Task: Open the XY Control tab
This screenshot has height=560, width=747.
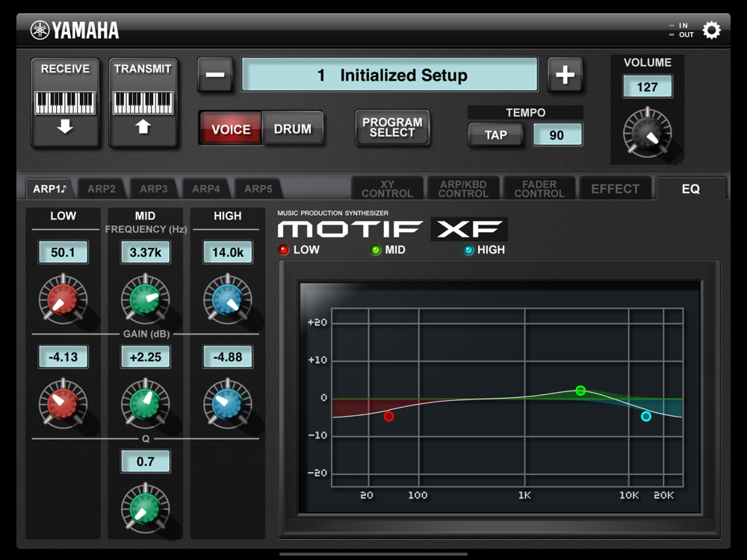Action: (387, 189)
